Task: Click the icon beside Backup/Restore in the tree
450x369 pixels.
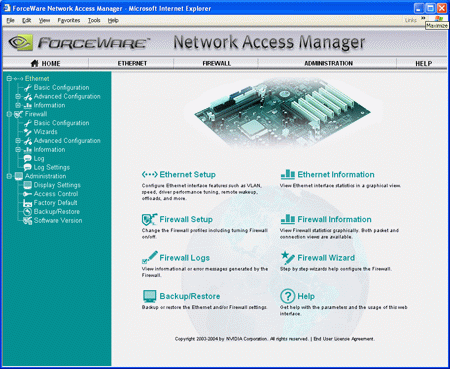Action: (28, 212)
